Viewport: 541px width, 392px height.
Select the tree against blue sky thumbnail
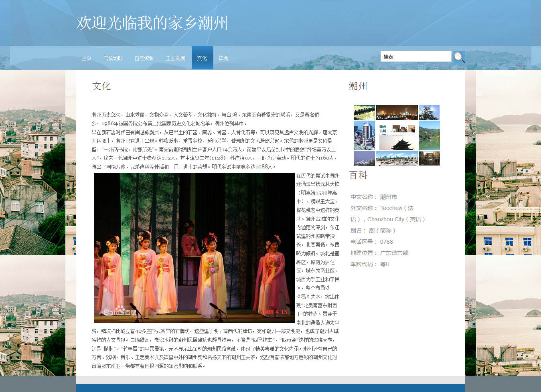(x=429, y=112)
